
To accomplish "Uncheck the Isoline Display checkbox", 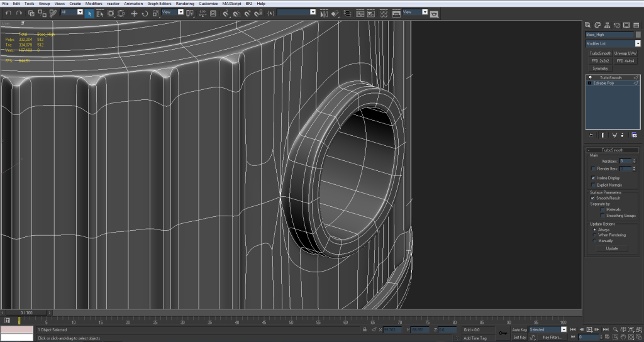I will (x=594, y=178).
